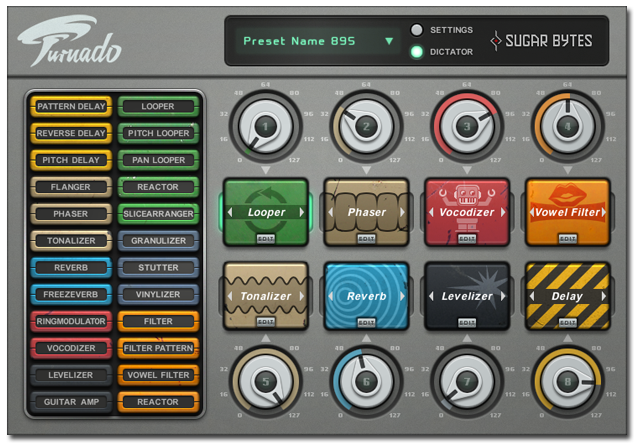Choose Vinylizer from effect list

(158, 294)
